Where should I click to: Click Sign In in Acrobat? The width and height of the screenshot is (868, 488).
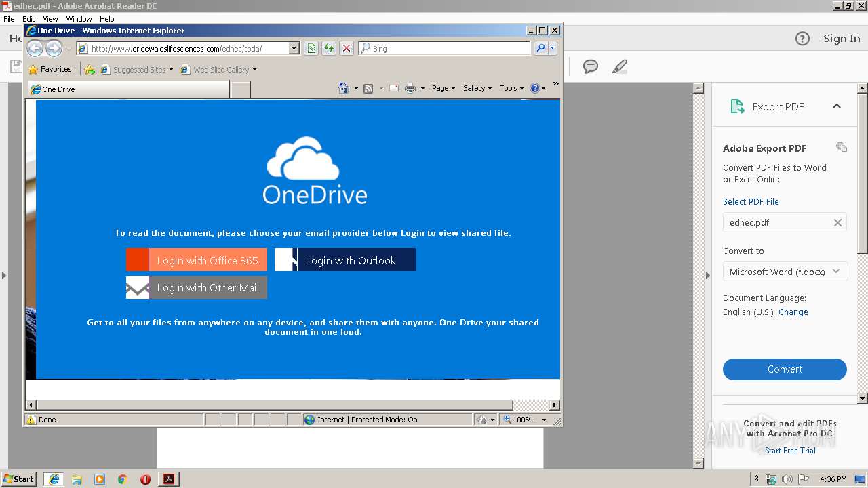(x=842, y=39)
